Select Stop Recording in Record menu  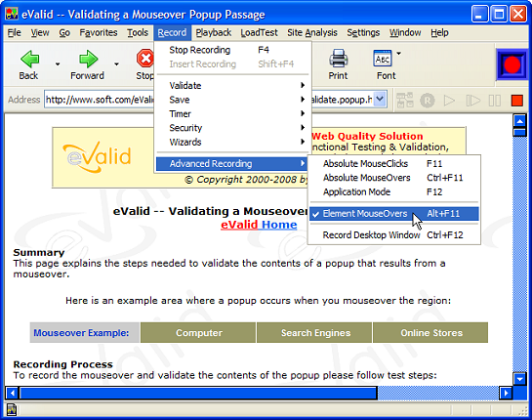click(x=232, y=50)
